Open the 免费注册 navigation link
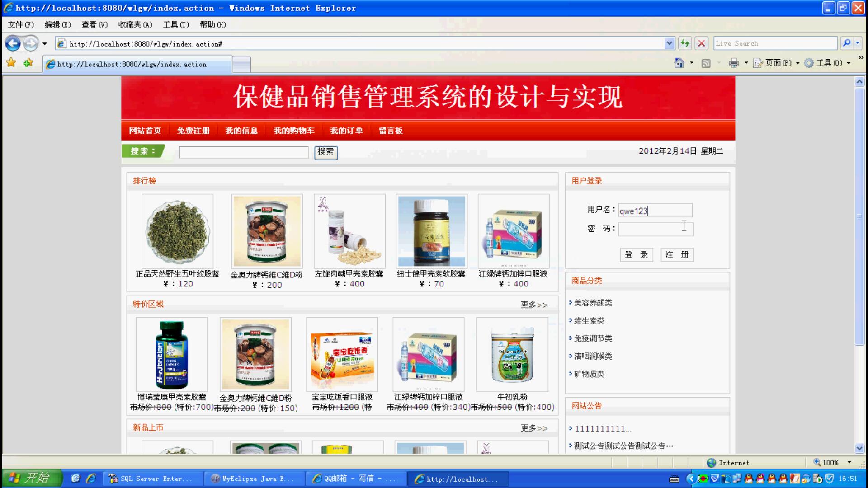868x488 pixels. [x=193, y=131]
